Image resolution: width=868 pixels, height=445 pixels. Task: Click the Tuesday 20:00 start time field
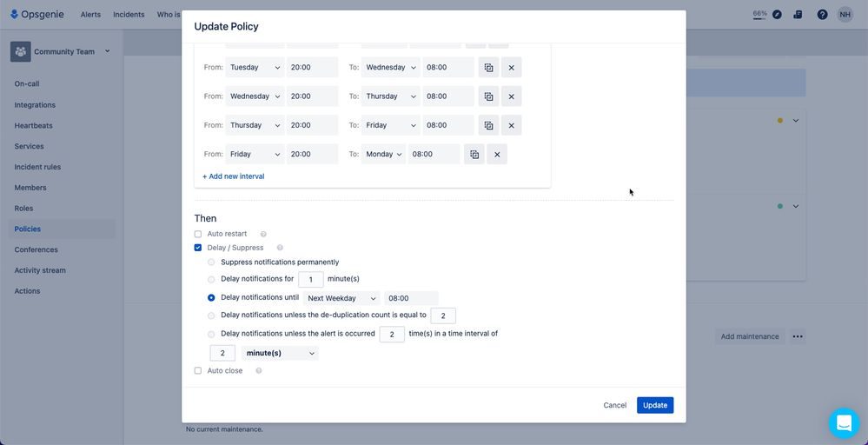(x=312, y=68)
